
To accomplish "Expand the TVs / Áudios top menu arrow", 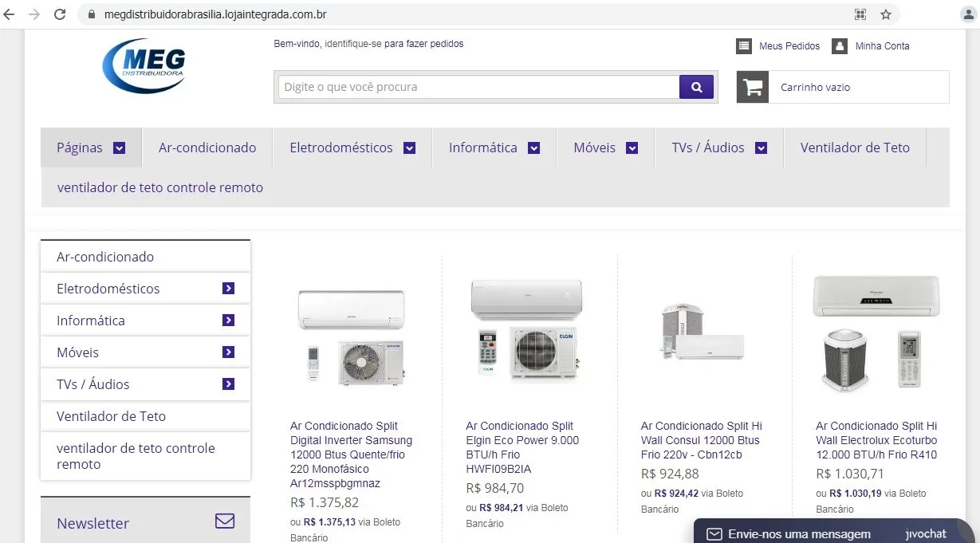I will click(762, 148).
